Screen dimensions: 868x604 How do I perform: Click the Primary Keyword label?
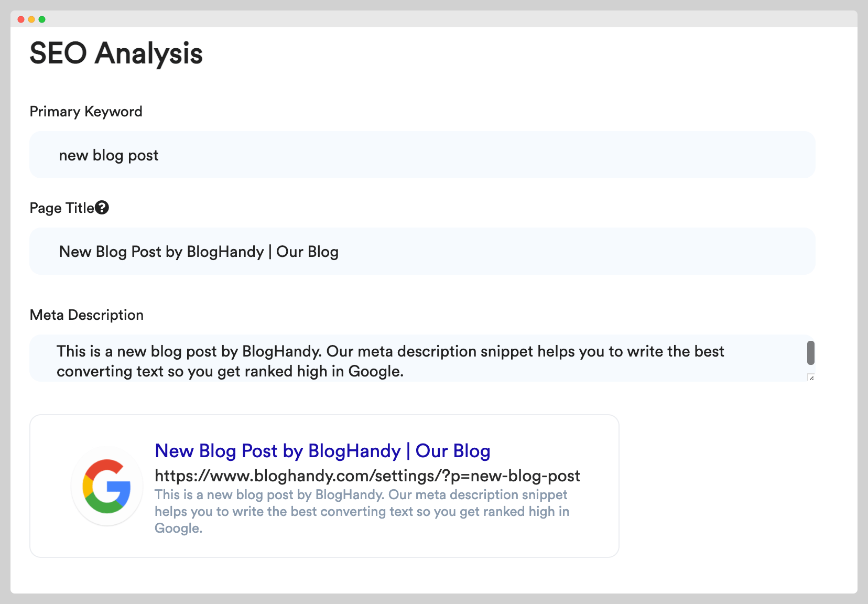tap(86, 112)
